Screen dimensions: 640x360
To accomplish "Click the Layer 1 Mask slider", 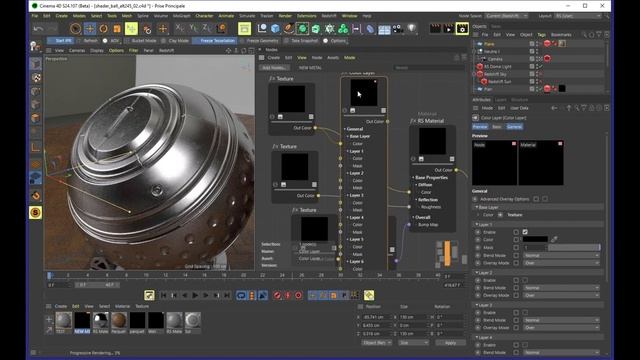I will tap(574, 247).
